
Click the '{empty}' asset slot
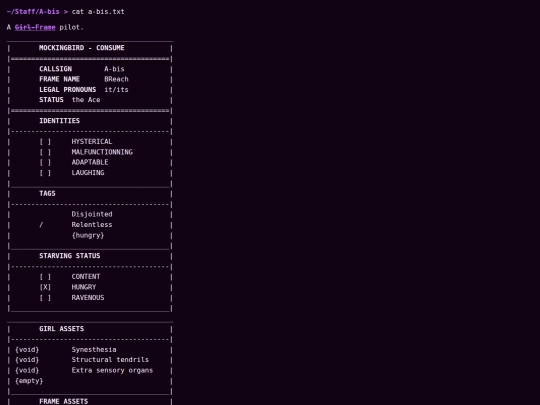point(29,381)
